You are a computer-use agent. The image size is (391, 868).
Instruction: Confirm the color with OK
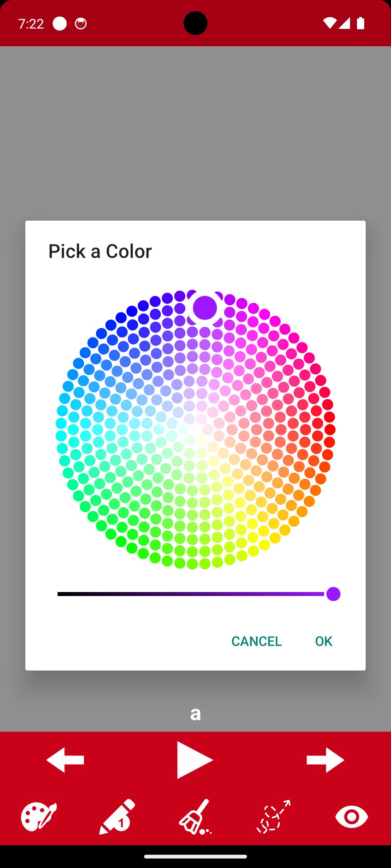click(323, 641)
